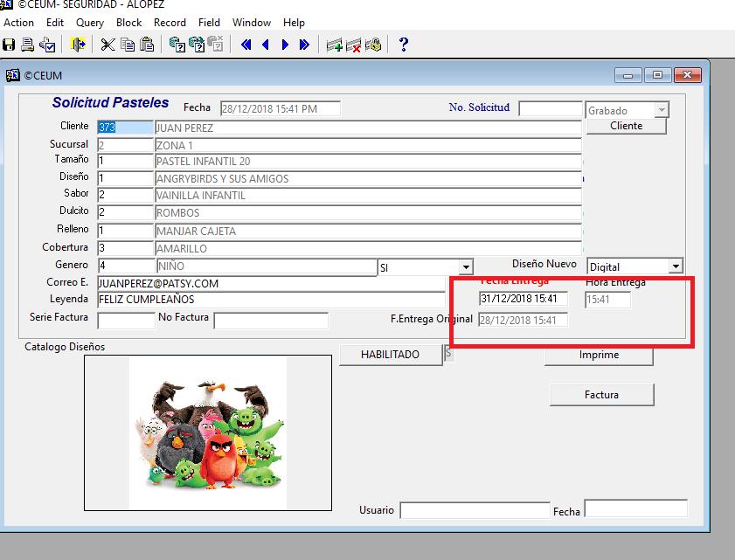Expand the SI dropdown next to Genero
735x560 pixels.
click(x=466, y=267)
